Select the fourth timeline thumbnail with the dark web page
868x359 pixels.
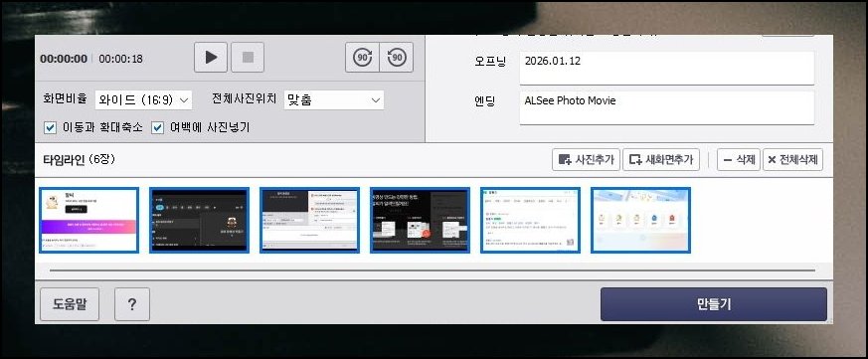pyautogui.click(x=420, y=220)
